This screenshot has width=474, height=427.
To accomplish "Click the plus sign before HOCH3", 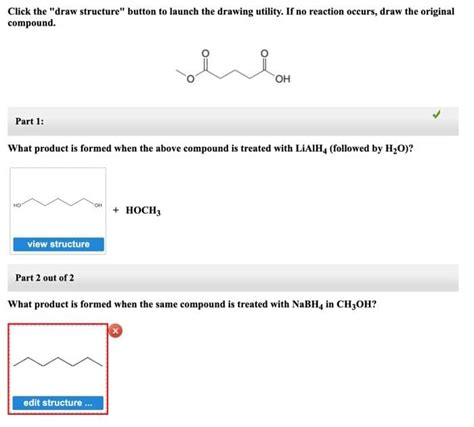I will tap(116, 210).
